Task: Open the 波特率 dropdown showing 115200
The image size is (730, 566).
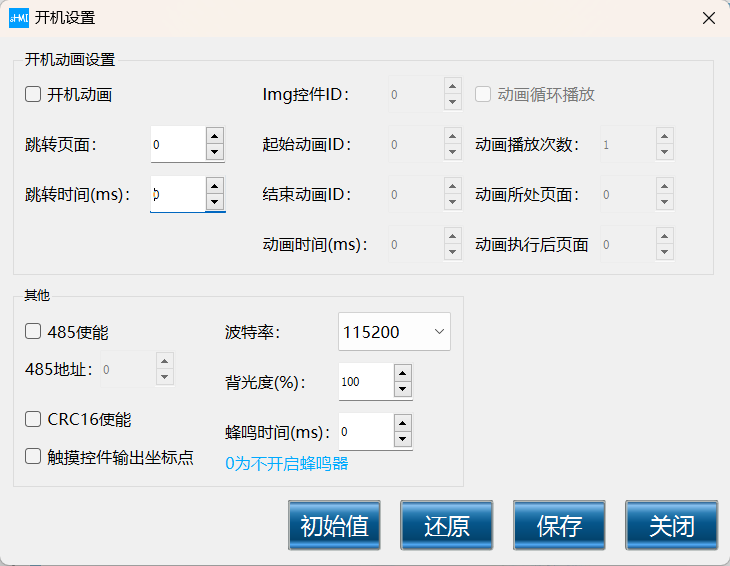Action: 394,332
